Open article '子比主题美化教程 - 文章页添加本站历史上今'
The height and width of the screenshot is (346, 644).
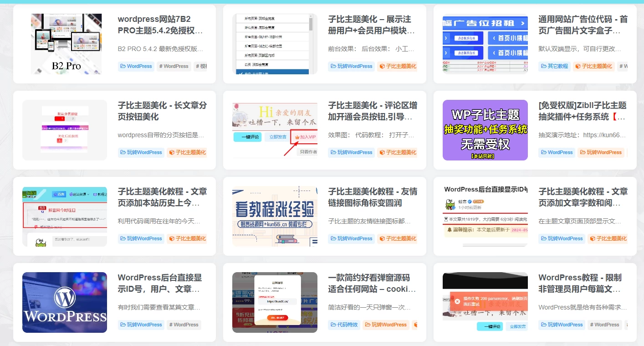[x=162, y=197]
